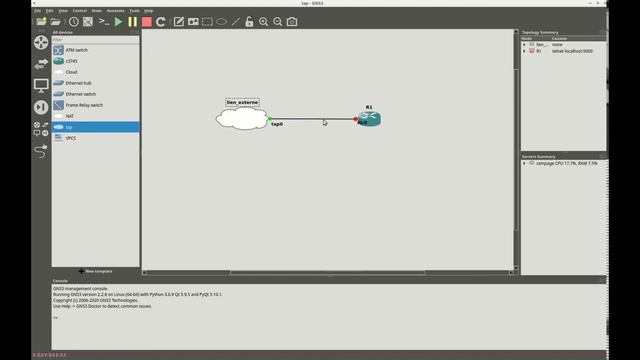This screenshot has height=360, width=640.
Task: Click the tap0 interface label
Action: tap(277, 124)
